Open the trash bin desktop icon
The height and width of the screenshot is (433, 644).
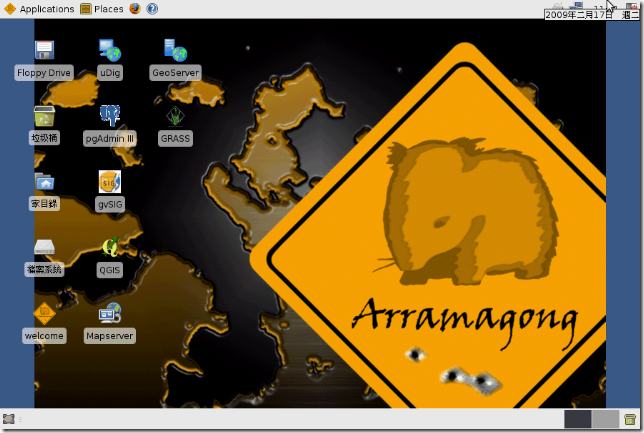pos(44,116)
